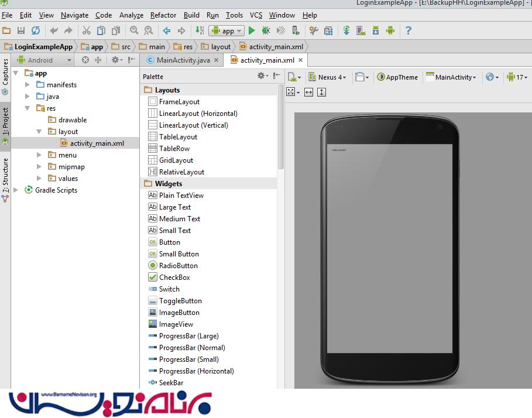Collapse the res folder in project tree
The width and height of the screenshot is (532, 418).
click(x=28, y=108)
